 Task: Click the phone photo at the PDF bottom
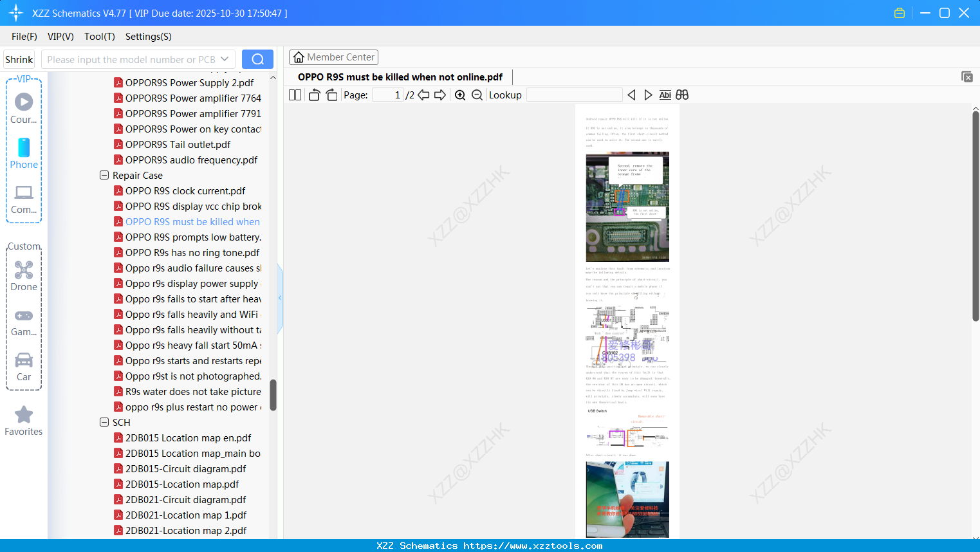coord(627,499)
